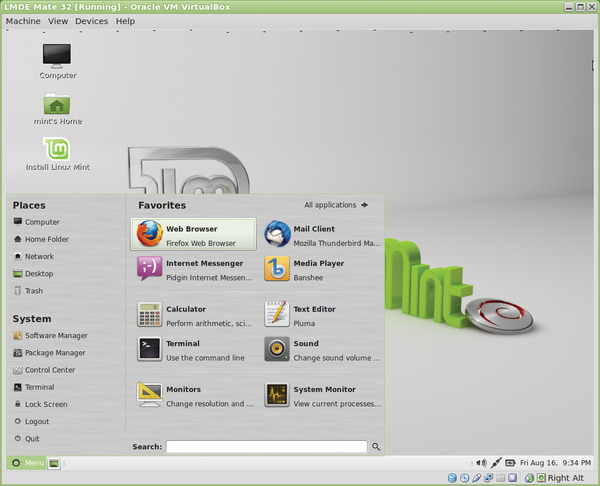Click Show Desktop icon beside Menu
This screenshot has width=600, height=486.
54,463
